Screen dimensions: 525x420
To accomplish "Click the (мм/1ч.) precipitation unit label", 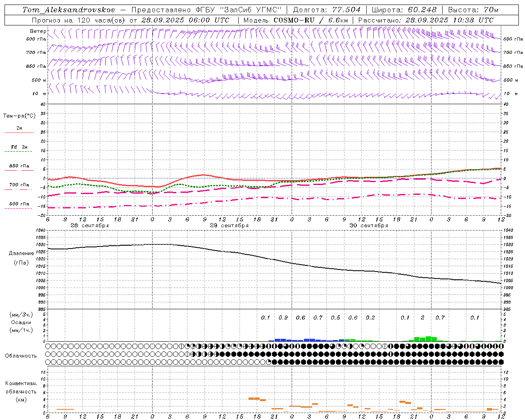I will pyautogui.click(x=21, y=330).
